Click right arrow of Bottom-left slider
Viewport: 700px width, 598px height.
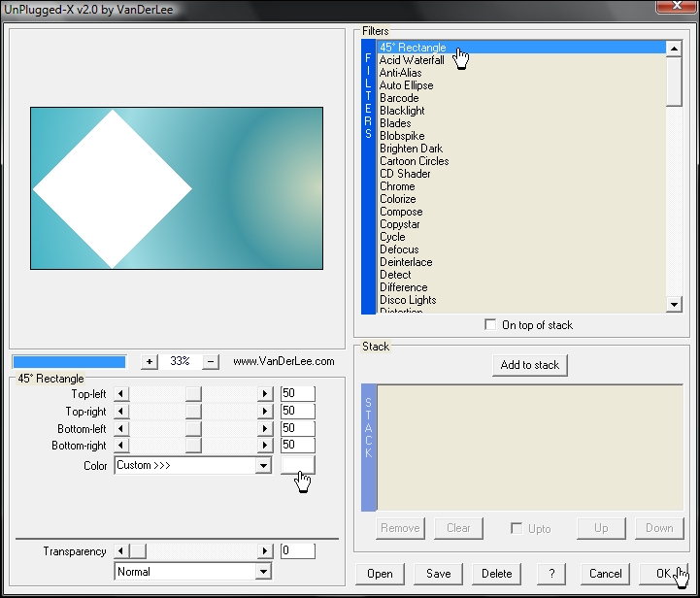[x=265, y=428]
